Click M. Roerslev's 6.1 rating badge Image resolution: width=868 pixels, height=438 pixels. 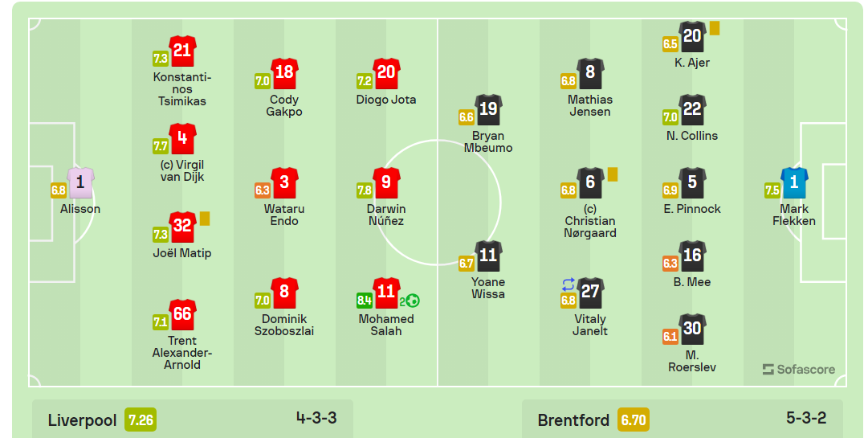[x=670, y=337]
